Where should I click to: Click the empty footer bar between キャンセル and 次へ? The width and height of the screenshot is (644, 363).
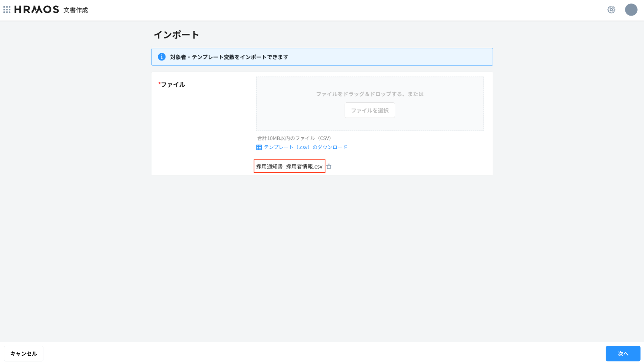click(323, 353)
